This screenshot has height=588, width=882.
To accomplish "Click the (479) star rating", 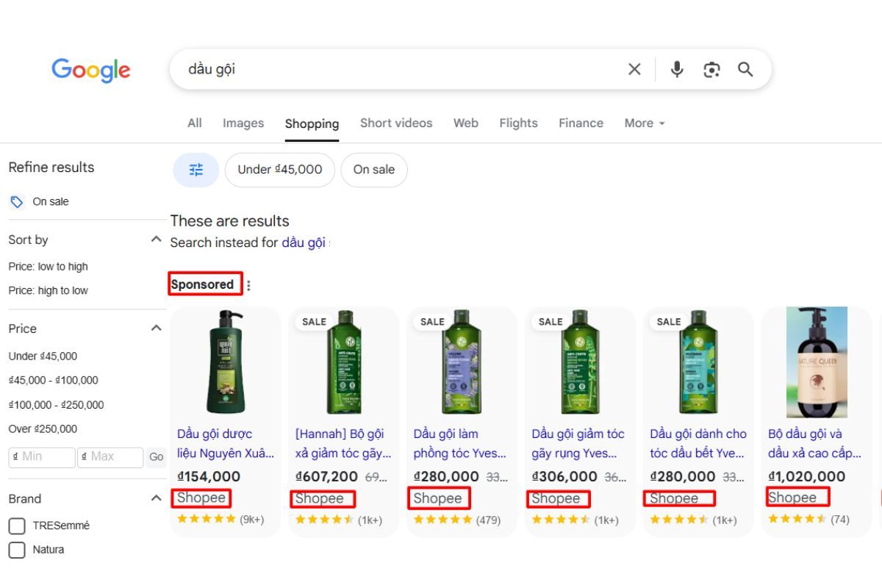I will [x=456, y=520].
